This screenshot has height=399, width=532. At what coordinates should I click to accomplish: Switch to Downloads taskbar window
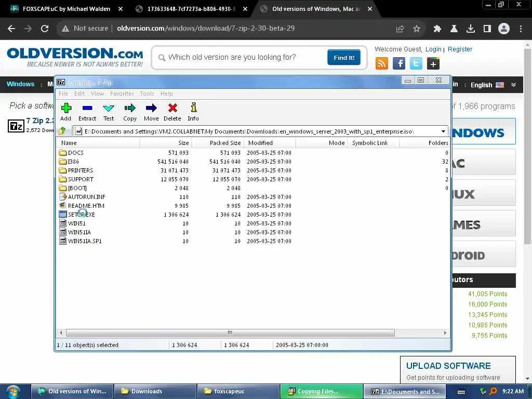click(155, 391)
